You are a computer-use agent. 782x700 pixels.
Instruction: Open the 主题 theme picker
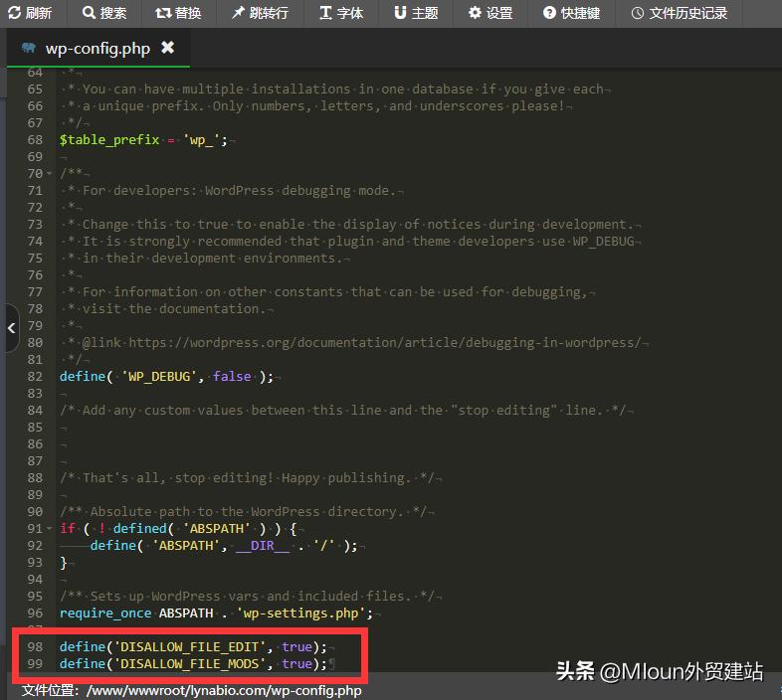point(415,13)
